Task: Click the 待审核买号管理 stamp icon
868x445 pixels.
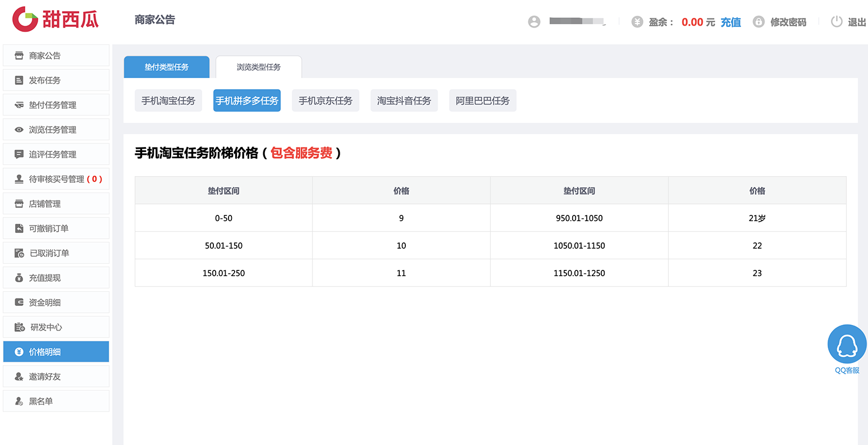Action: tap(19, 179)
